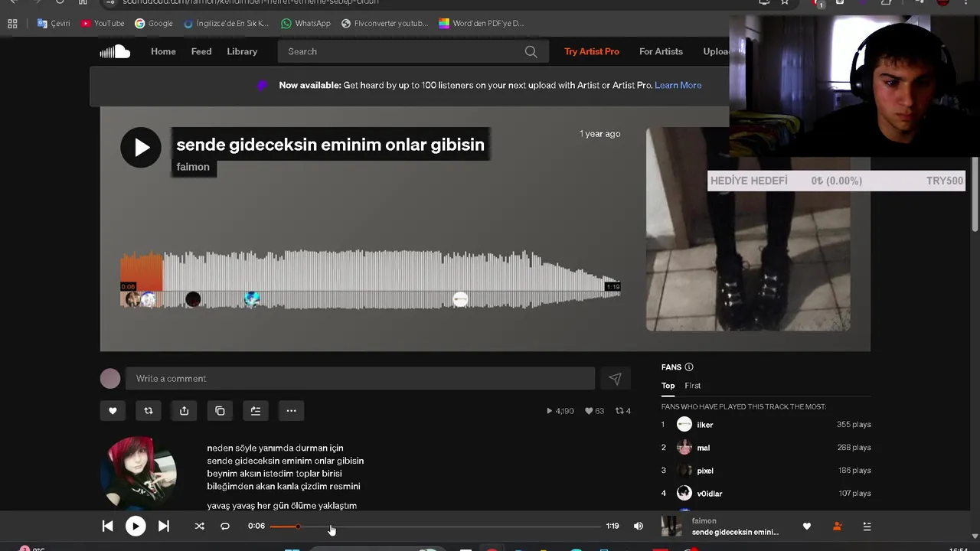View the 4 reposts count
Viewport: 980px width, 551px height.
623,411
